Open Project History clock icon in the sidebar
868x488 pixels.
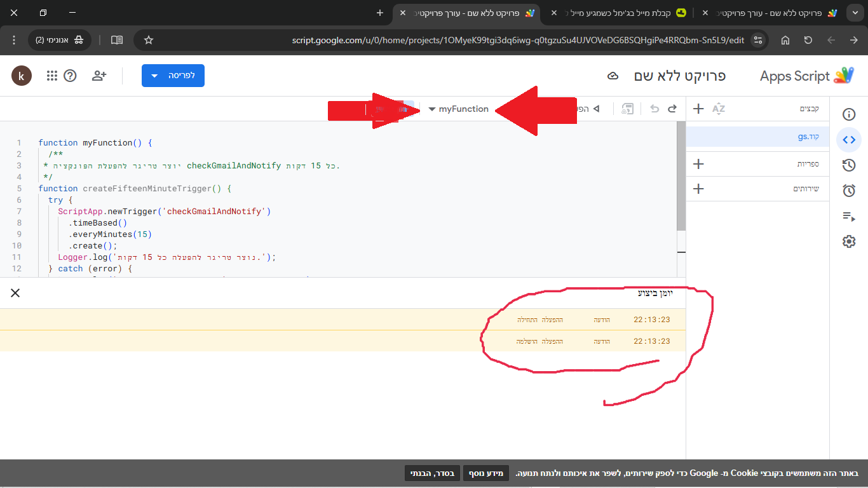tap(849, 165)
